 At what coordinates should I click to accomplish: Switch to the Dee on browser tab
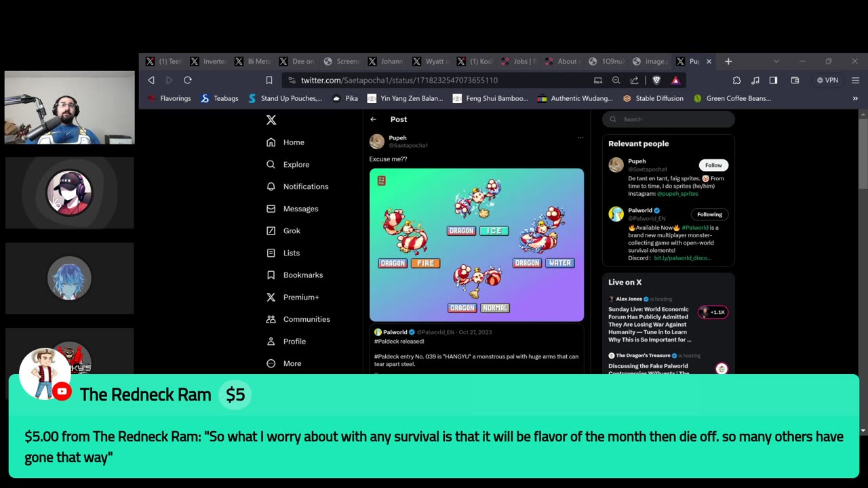tap(297, 61)
